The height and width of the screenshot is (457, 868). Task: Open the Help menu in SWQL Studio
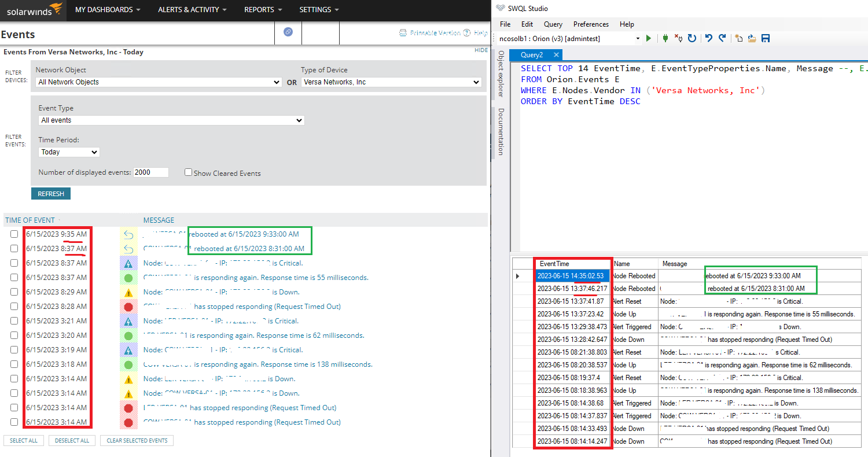[627, 24]
